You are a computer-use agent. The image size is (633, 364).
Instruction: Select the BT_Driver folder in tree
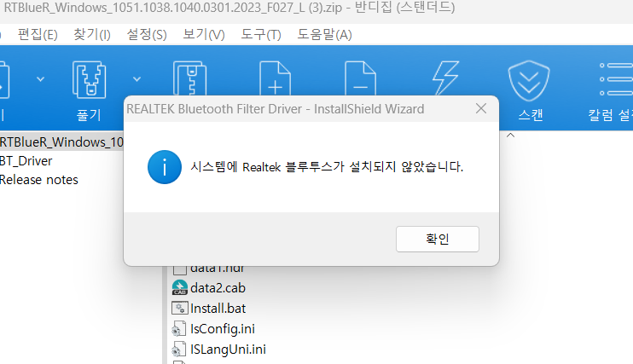click(x=26, y=161)
